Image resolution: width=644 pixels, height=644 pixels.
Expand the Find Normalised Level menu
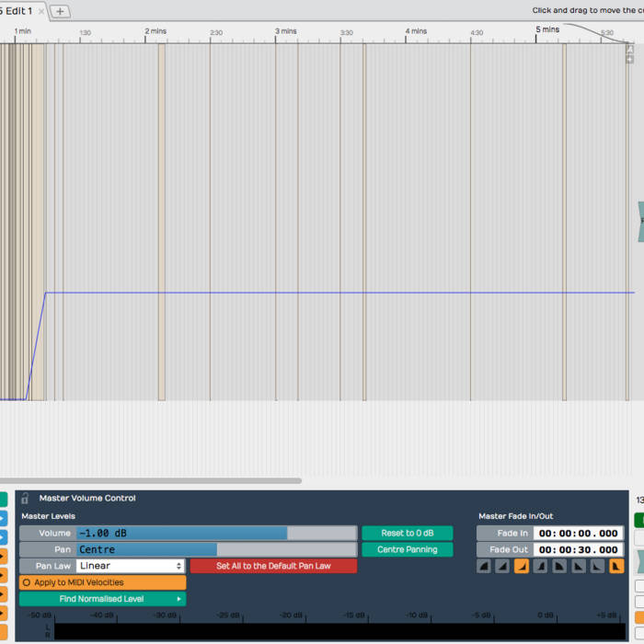point(102,599)
